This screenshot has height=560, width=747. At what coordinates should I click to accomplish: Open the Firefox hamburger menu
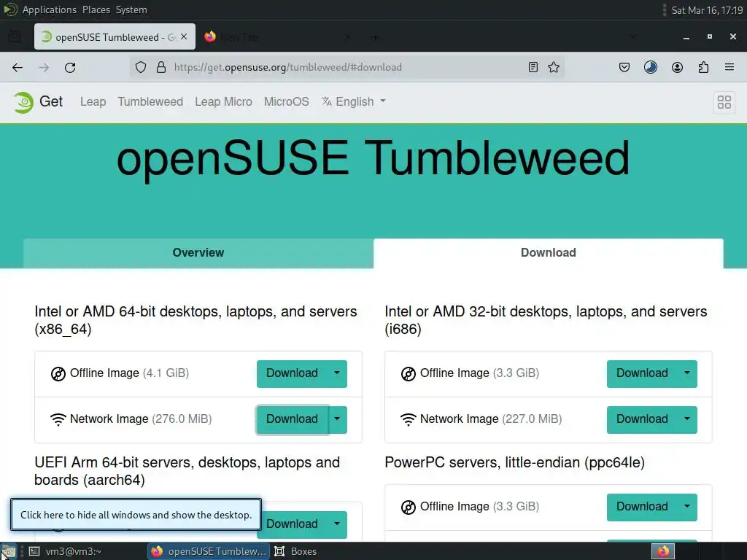[x=729, y=67]
